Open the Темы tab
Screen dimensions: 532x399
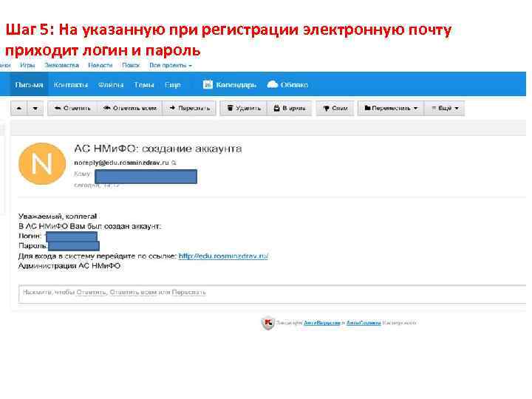coord(144,85)
